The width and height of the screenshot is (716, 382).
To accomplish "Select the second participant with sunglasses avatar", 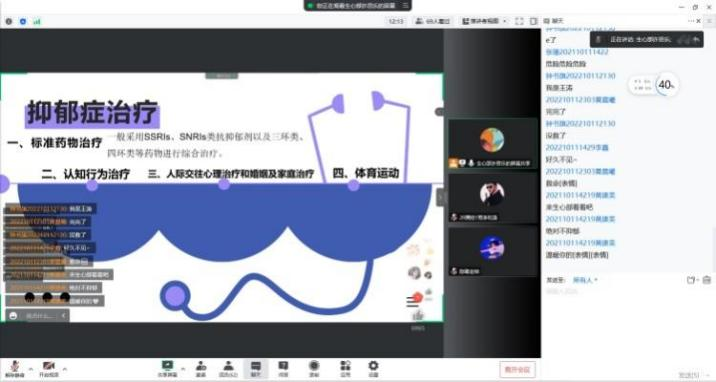I will click(492, 198).
